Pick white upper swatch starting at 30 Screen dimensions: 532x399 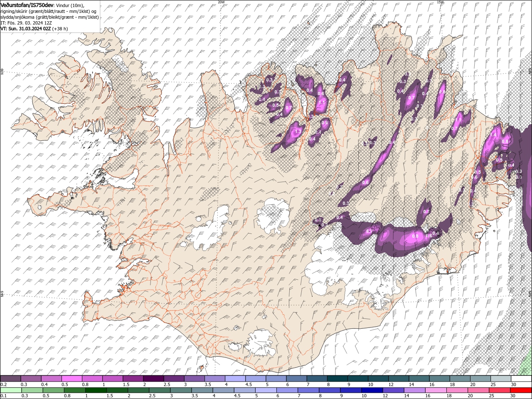click(521, 379)
